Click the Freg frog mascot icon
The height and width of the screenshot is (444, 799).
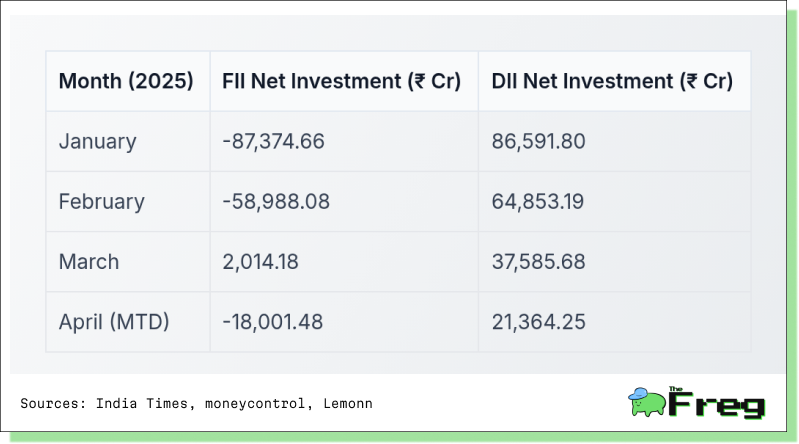coord(647,402)
